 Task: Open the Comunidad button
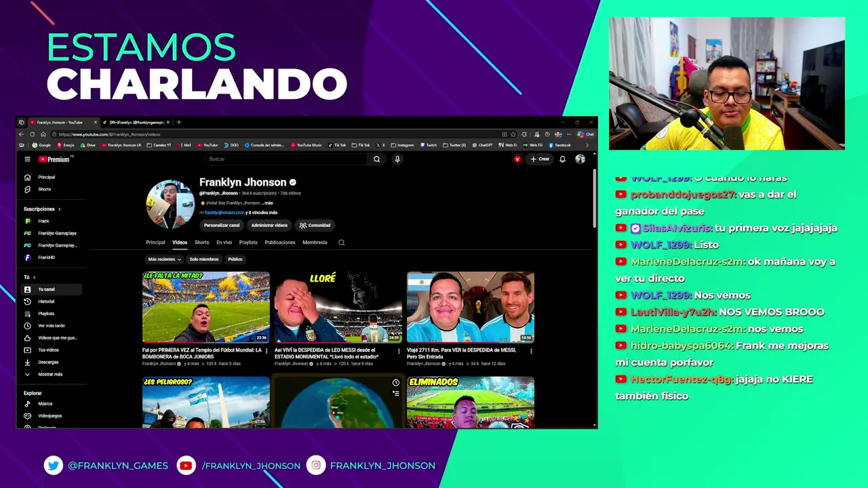[315, 226]
